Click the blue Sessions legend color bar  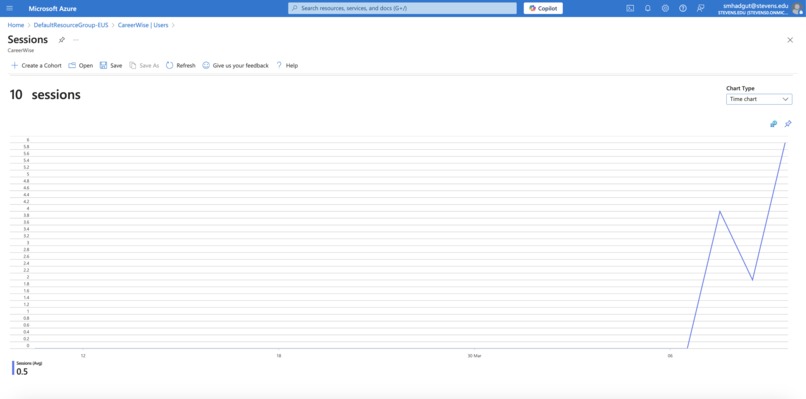(13, 368)
